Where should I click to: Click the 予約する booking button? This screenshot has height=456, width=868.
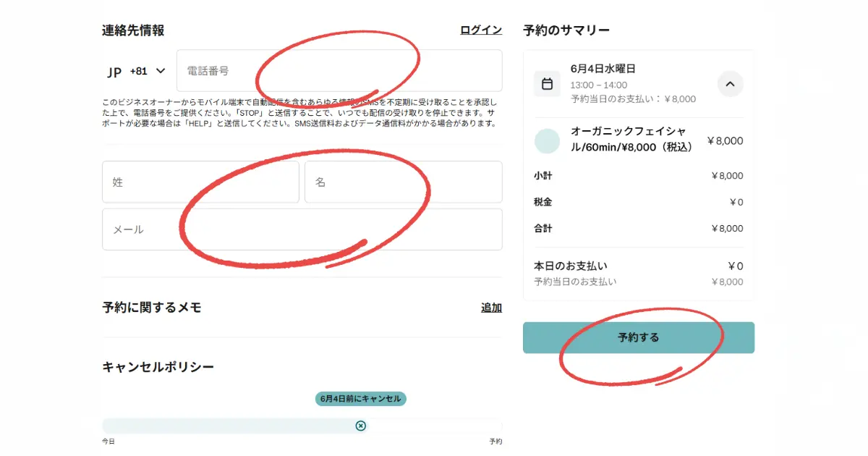click(x=639, y=337)
